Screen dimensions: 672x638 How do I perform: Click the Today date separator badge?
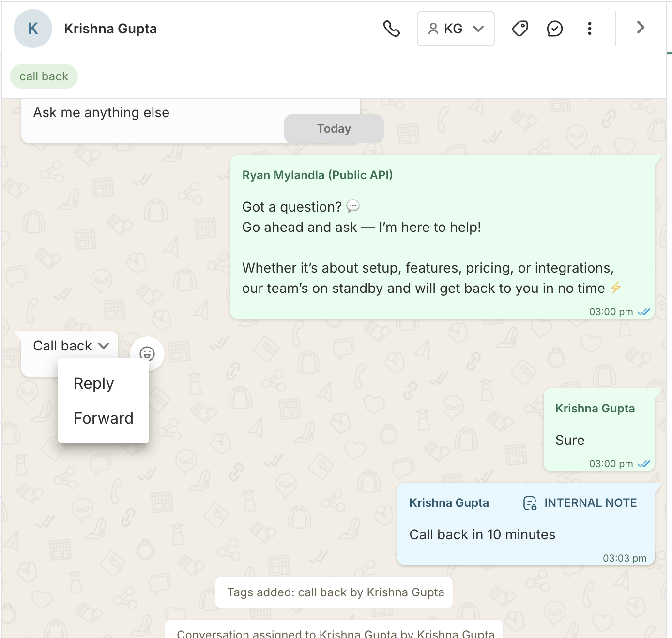[x=334, y=129]
